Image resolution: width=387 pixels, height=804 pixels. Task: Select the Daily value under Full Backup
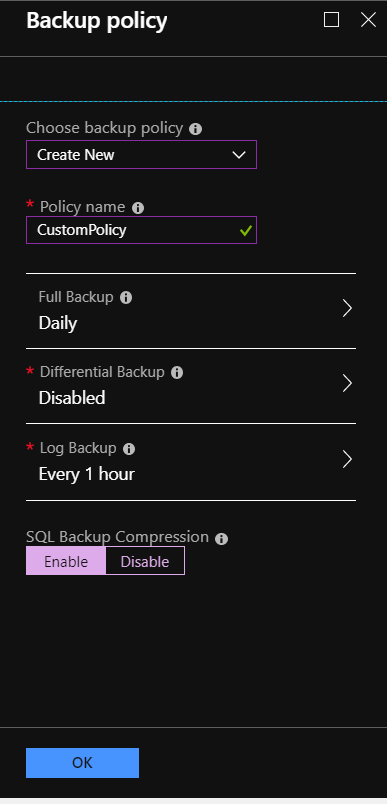click(x=58, y=324)
